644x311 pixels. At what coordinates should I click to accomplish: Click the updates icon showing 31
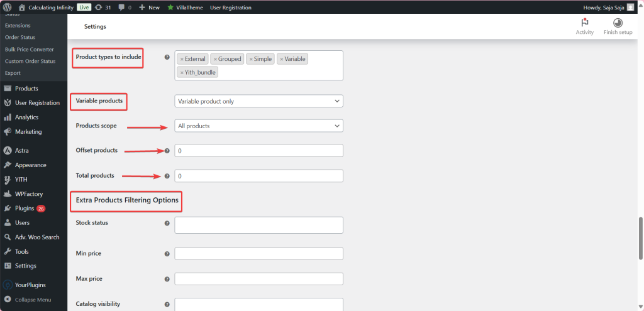click(98, 8)
